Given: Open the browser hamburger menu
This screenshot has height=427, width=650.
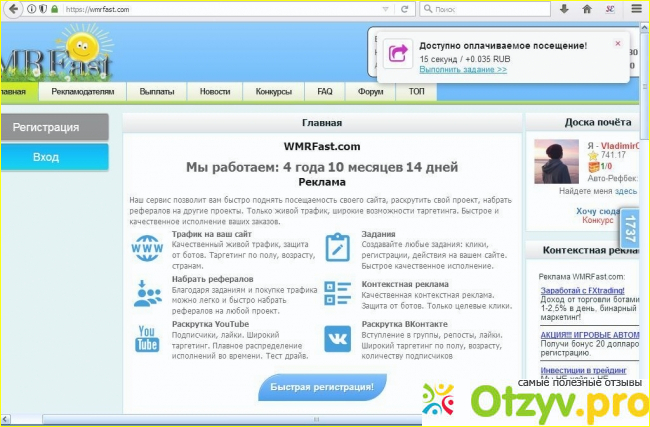Looking at the screenshot, I should coord(638,9).
